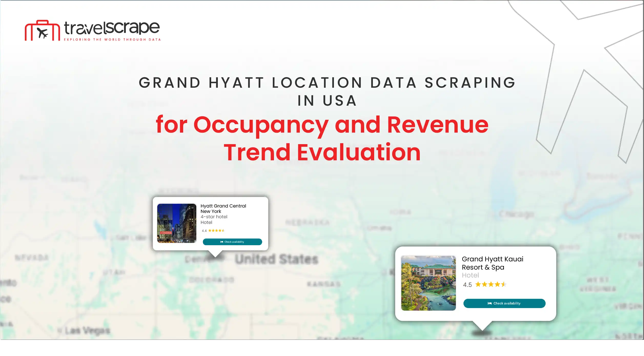This screenshot has width=644, height=356.
Task: Click the '4-star hotel' label
Action: (214, 217)
